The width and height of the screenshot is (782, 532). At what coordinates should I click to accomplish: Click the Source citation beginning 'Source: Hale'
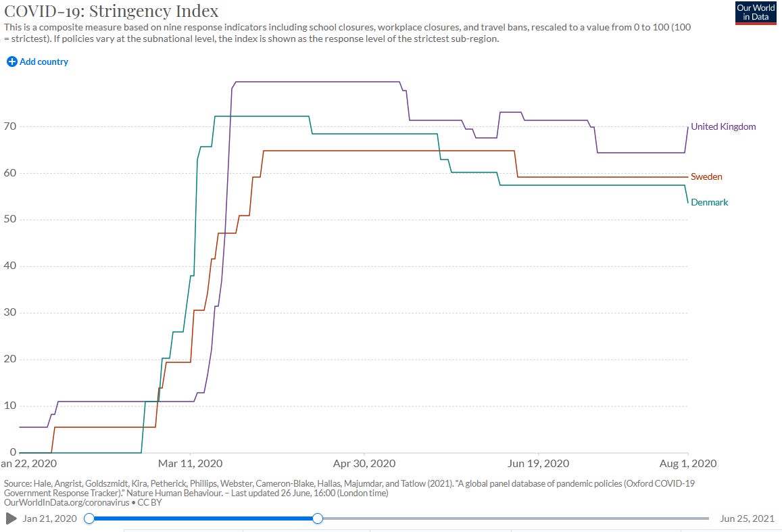(x=349, y=488)
